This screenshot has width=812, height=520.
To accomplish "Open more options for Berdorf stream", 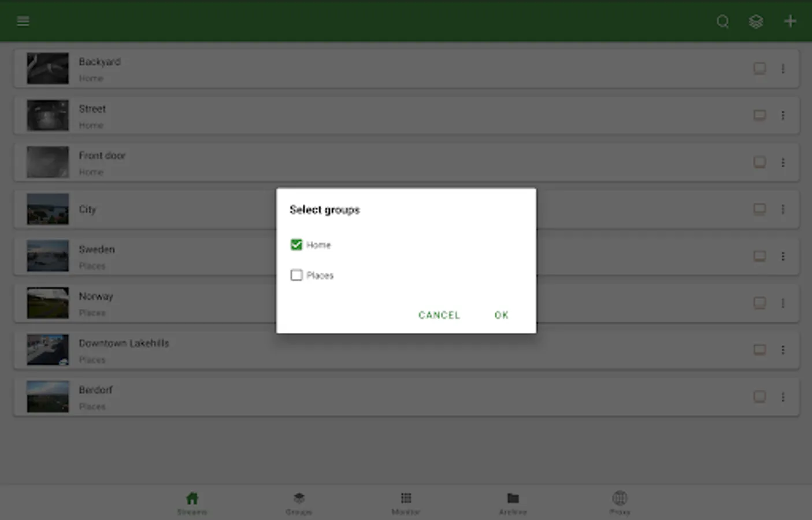I will (x=783, y=397).
